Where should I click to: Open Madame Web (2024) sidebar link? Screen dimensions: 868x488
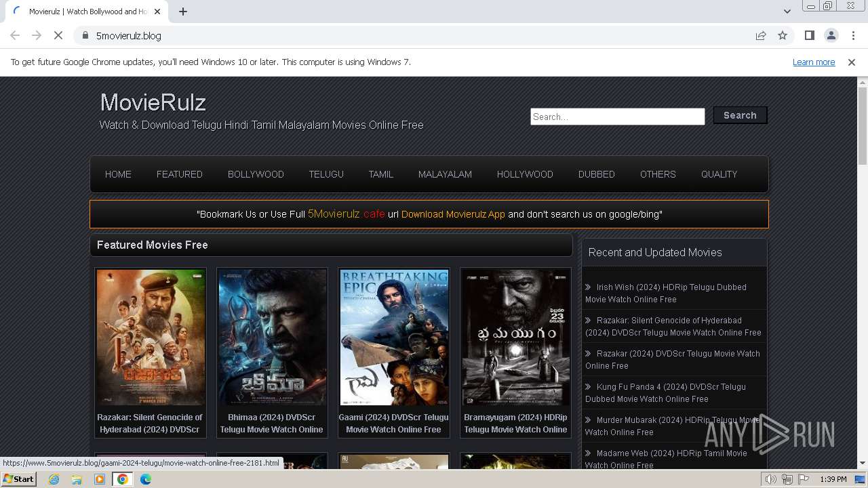click(666, 460)
